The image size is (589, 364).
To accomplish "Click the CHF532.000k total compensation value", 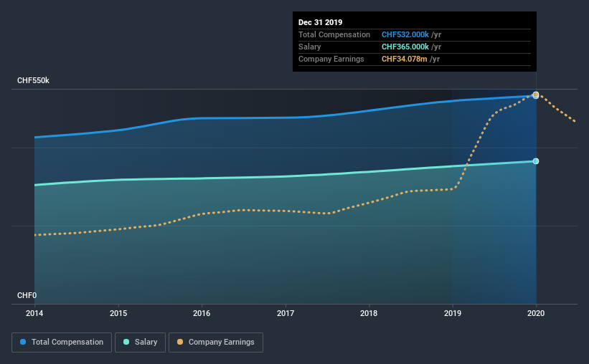I will pyautogui.click(x=405, y=34).
